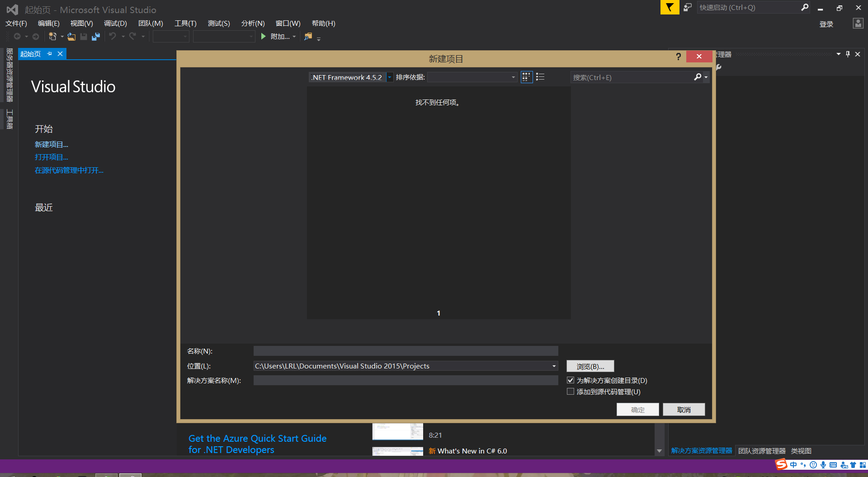
Task: Click the 取消 button
Action: point(684,410)
